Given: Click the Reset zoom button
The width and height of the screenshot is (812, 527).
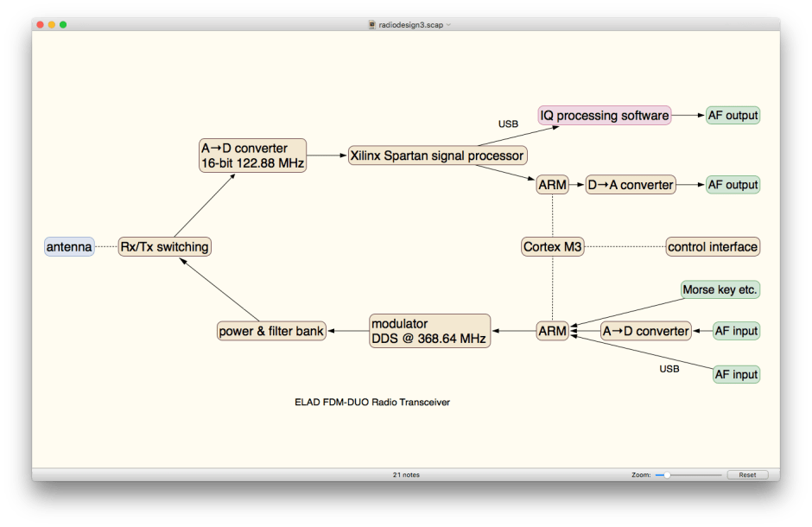Looking at the screenshot, I should pyautogui.click(x=746, y=474).
